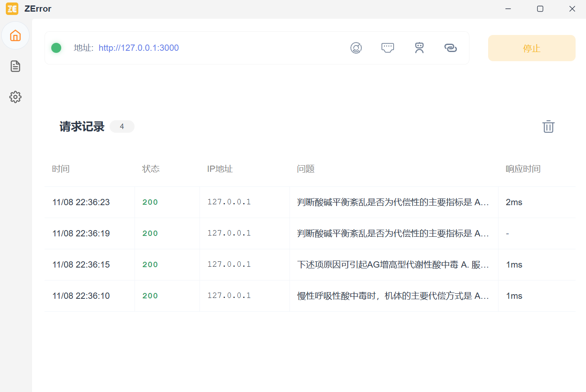586x392 pixels.
Task: Maximize the ZError window
Action: 540,9
